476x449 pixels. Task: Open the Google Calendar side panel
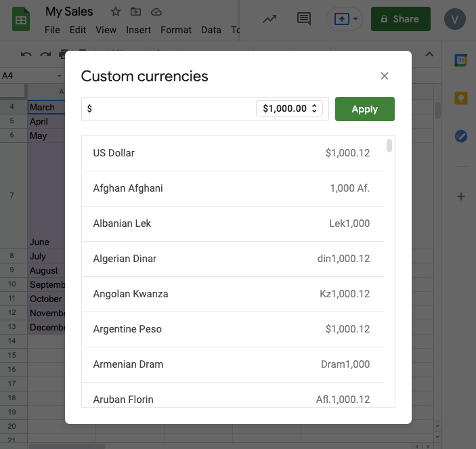(460, 60)
